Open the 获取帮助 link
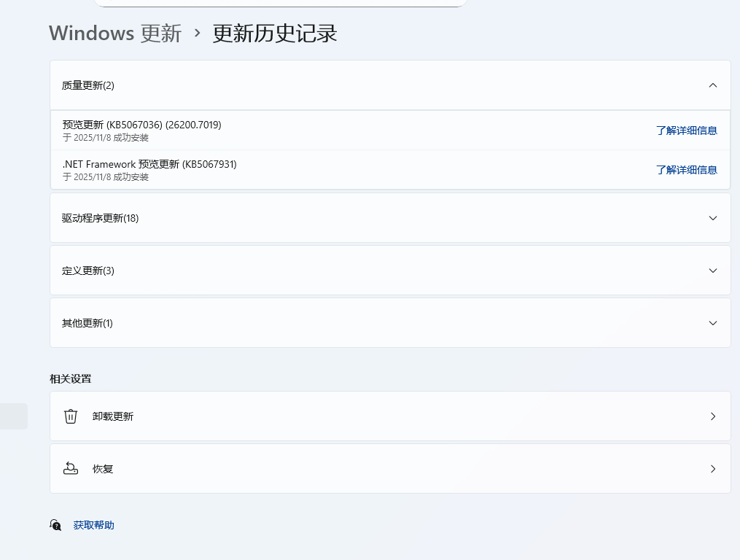740x560 pixels. tap(93, 525)
